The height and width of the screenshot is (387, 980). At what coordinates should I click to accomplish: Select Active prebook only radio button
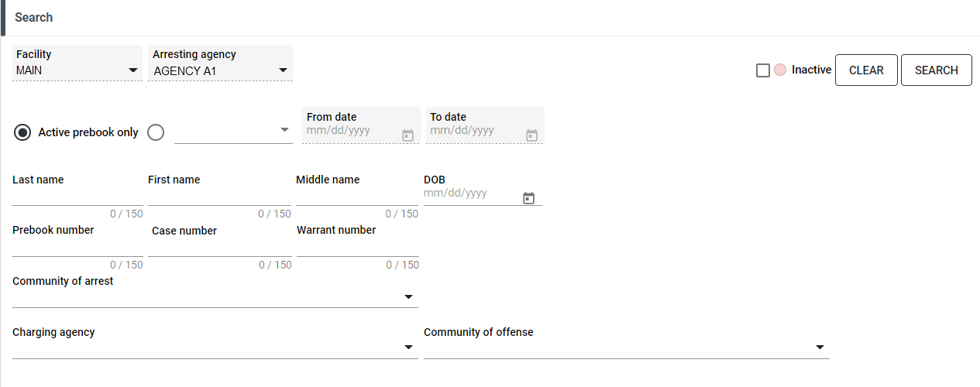pyautogui.click(x=22, y=132)
